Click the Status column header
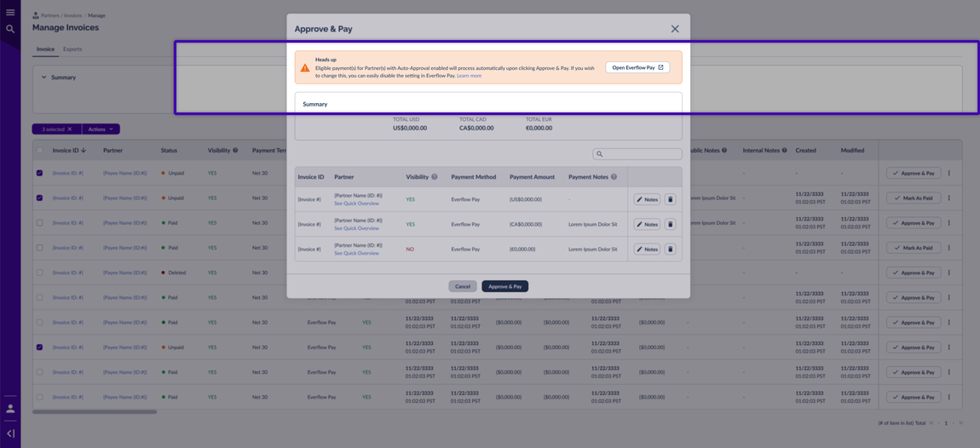The image size is (980, 448). (x=169, y=151)
